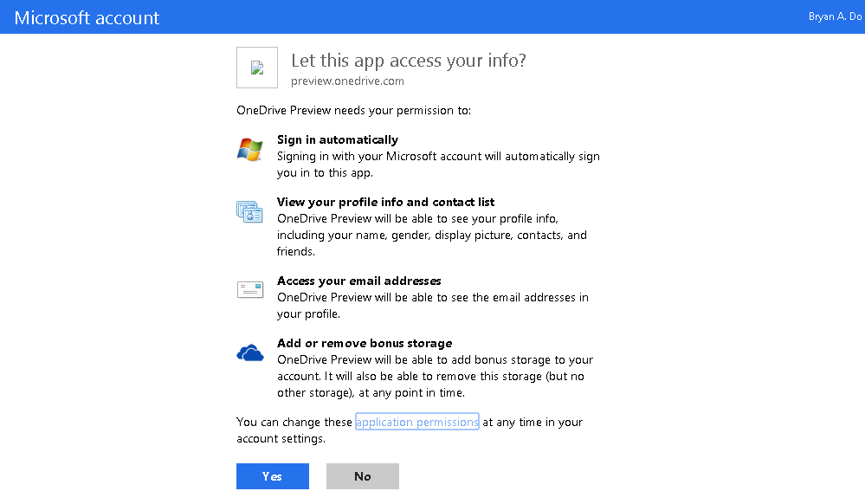Approve access with the Yes button

(273, 476)
